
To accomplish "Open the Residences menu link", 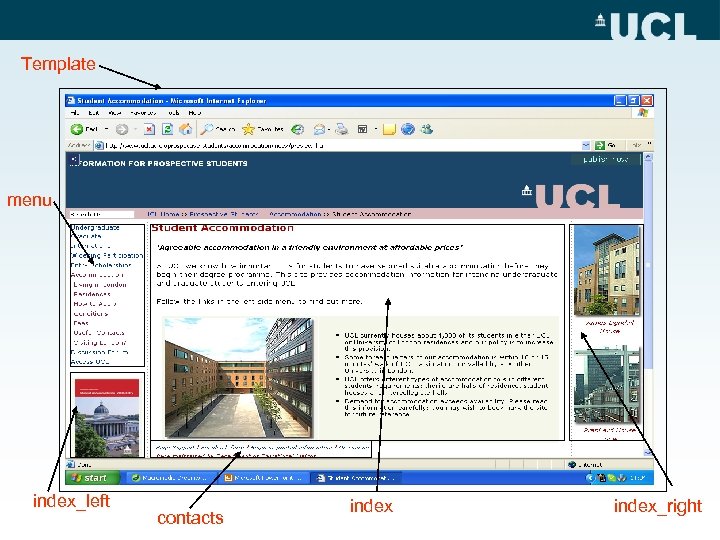I will (92, 294).
